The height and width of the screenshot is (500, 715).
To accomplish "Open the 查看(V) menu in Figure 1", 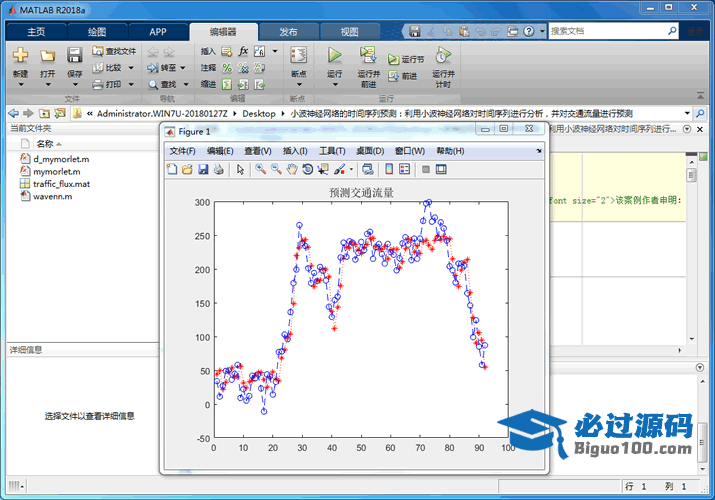I will pyautogui.click(x=258, y=151).
